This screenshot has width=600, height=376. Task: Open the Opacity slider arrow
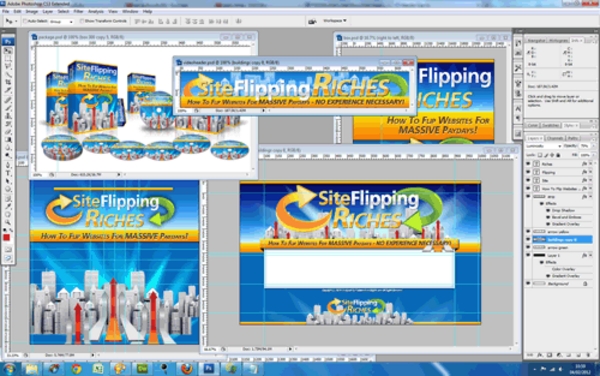coord(593,146)
